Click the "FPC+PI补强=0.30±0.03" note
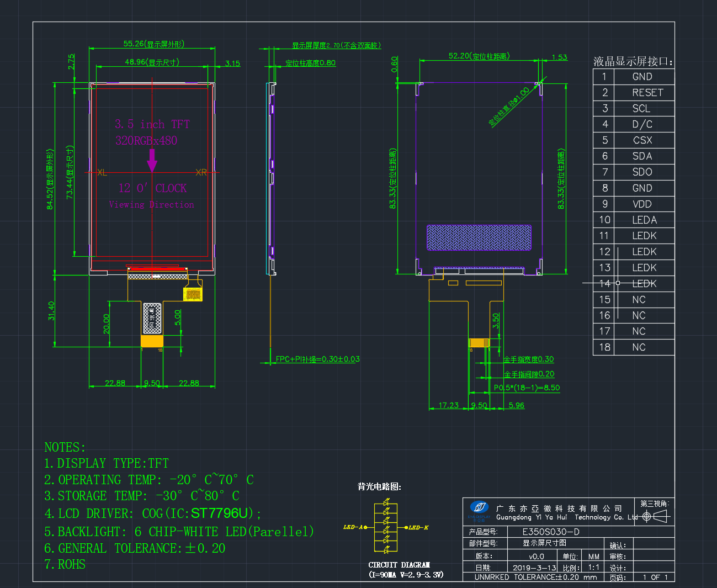717x588 pixels. [318, 359]
